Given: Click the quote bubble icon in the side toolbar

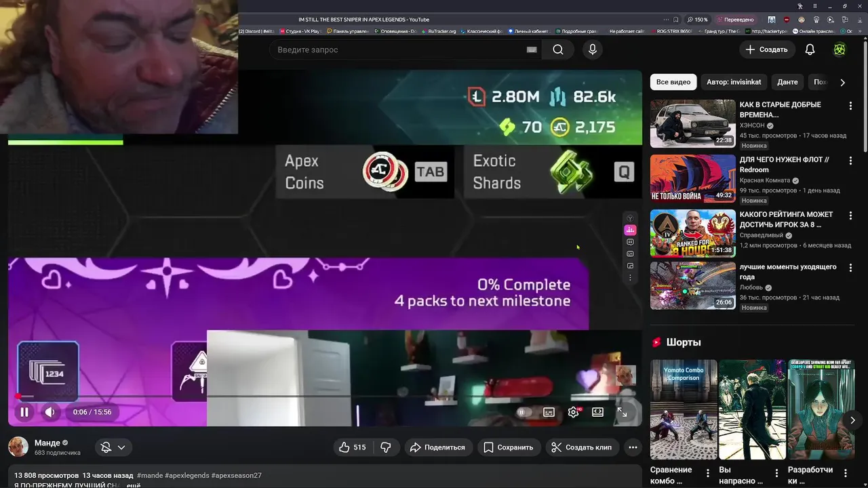Looking at the screenshot, I should pyautogui.click(x=630, y=242).
